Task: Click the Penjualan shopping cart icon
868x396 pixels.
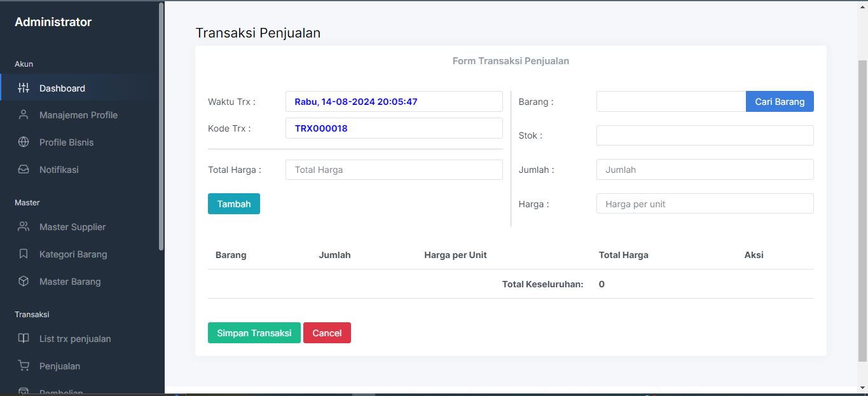Action: pos(24,366)
